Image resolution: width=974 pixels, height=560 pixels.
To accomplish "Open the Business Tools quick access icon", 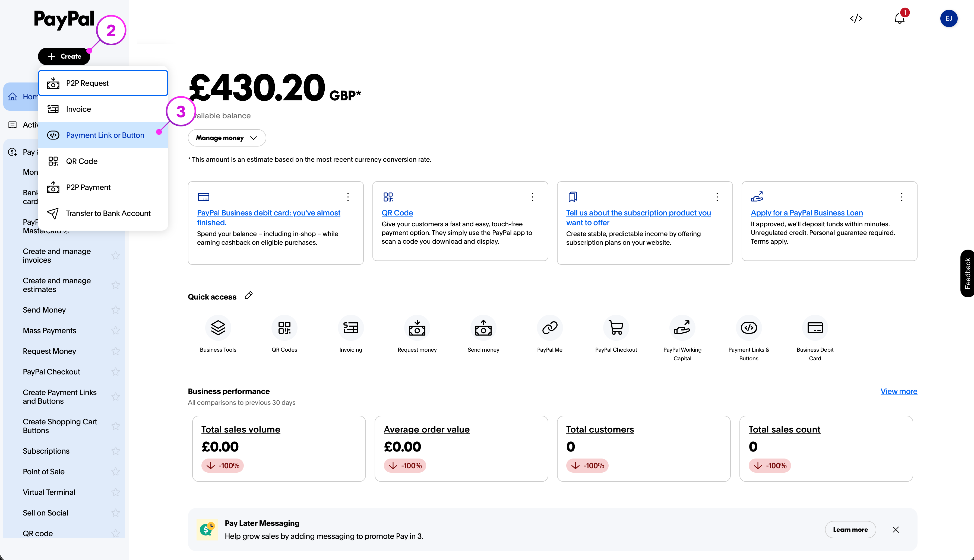I will pyautogui.click(x=218, y=328).
